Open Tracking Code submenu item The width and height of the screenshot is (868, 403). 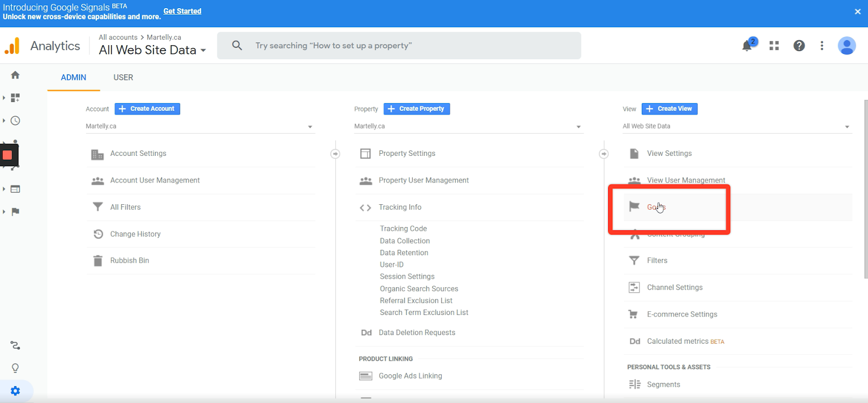(x=403, y=229)
